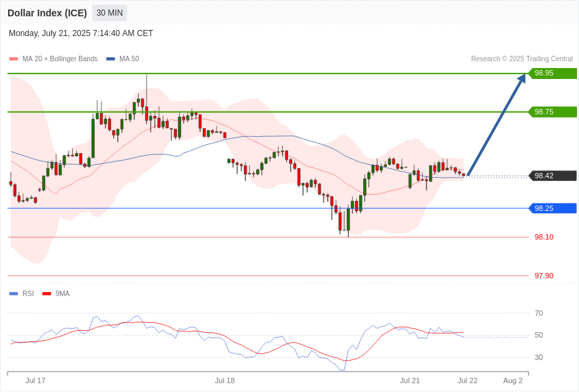Click the black 98.42 current price tag
Screen dimensions: 579x392
tap(553, 176)
